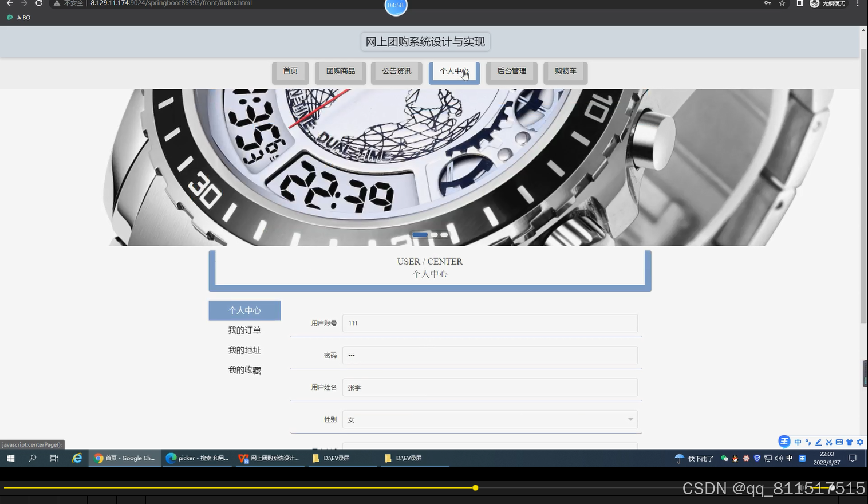Switch to the second D:\EV录屏 folder window
The width and height of the screenshot is (868, 504).
point(414,458)
